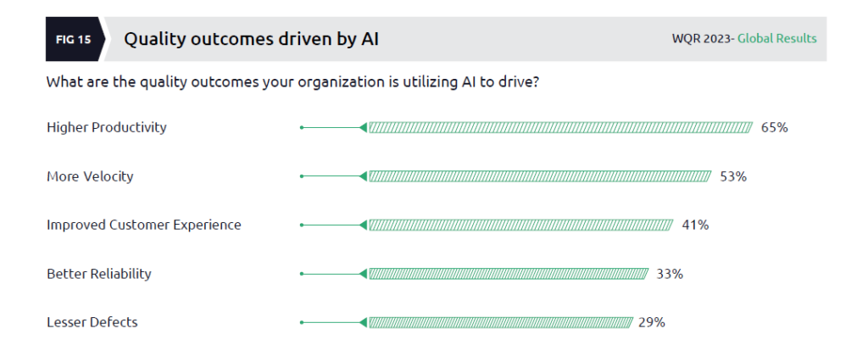Click the Improved Customer Experience arrow marker

pos(363,226)
